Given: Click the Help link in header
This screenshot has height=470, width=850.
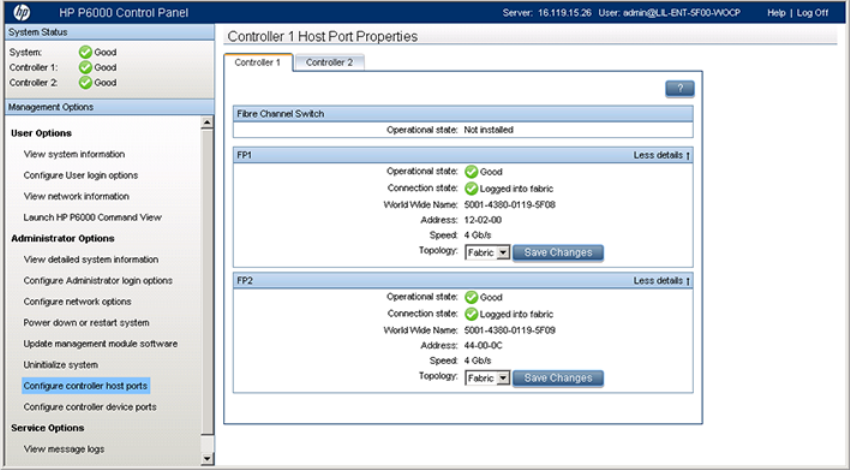Looking at the screenshot, I should pyautogui.click(x=776, y=12).
